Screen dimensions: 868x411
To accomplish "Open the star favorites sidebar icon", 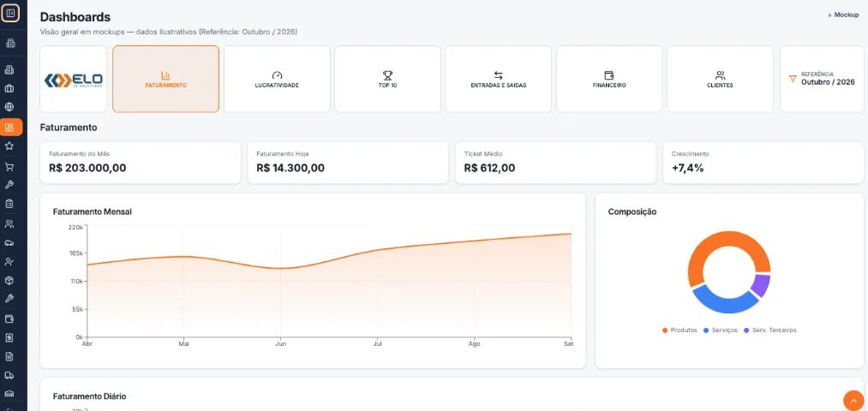I will [9, 146].
